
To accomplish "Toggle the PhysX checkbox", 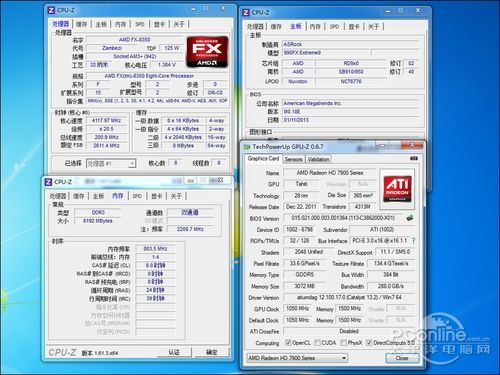I will 343,343.
